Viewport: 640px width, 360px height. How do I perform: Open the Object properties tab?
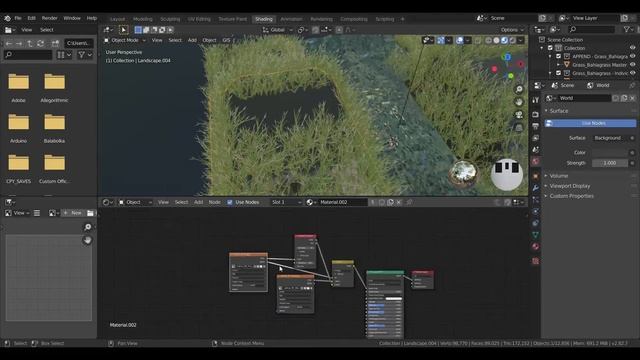click(x=535, y=176)
